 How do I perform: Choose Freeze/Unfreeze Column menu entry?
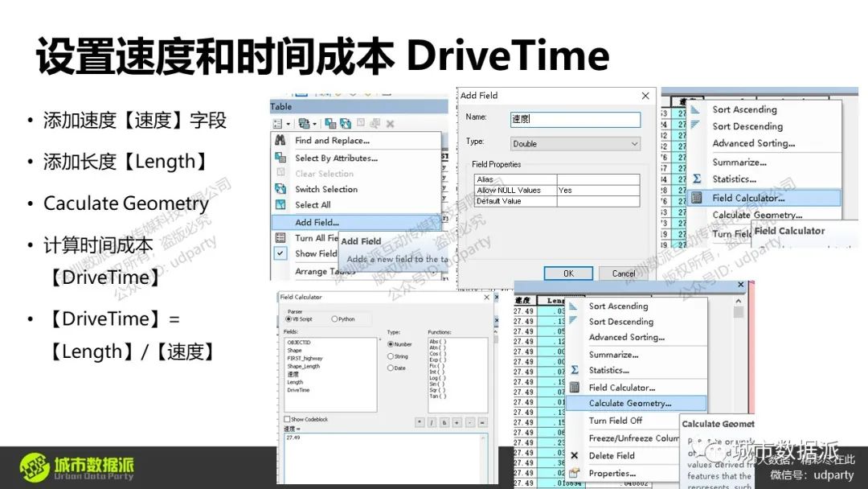634,438
